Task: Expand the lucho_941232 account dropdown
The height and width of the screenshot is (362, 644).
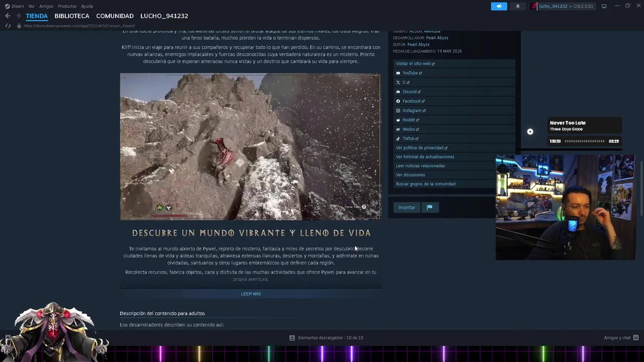Action: pyautogui.click(x=555, y=6)
